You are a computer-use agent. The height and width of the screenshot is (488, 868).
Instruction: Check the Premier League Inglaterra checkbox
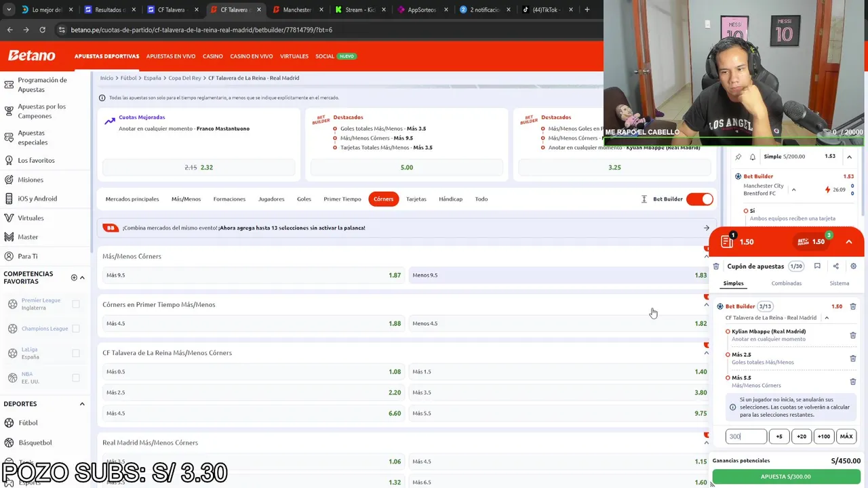76,304
